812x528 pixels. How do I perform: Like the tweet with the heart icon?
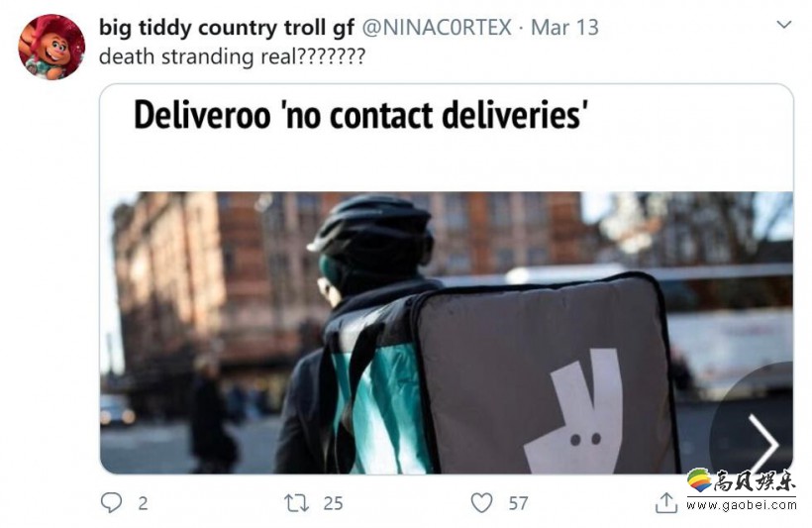tap(481, 502)
